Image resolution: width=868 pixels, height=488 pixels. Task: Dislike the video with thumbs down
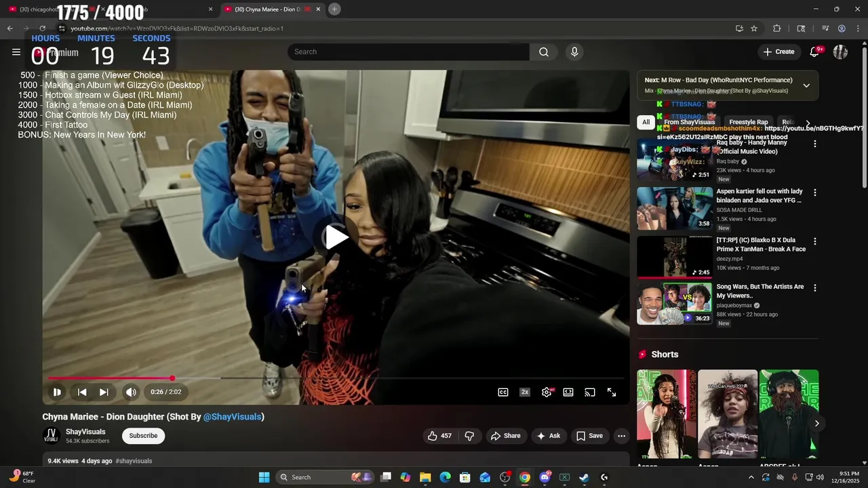469,436
